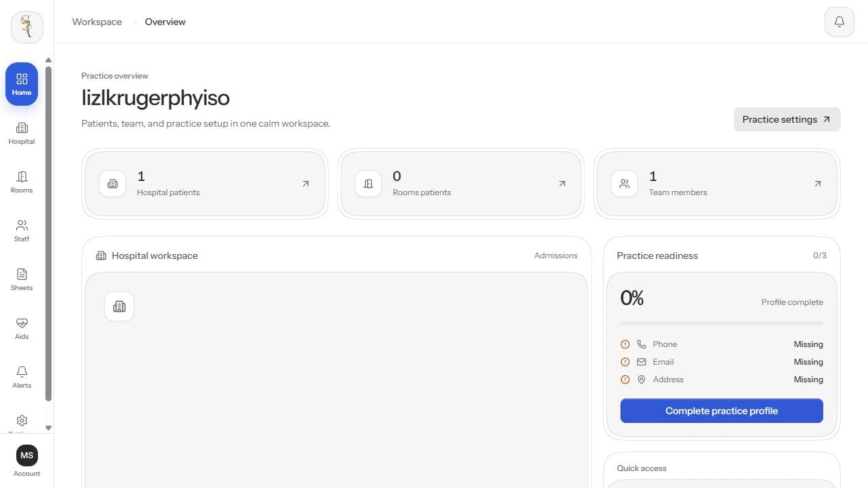The image size is (868, 488).
Task: Click the practice logo at top-left
Action: 27,27
